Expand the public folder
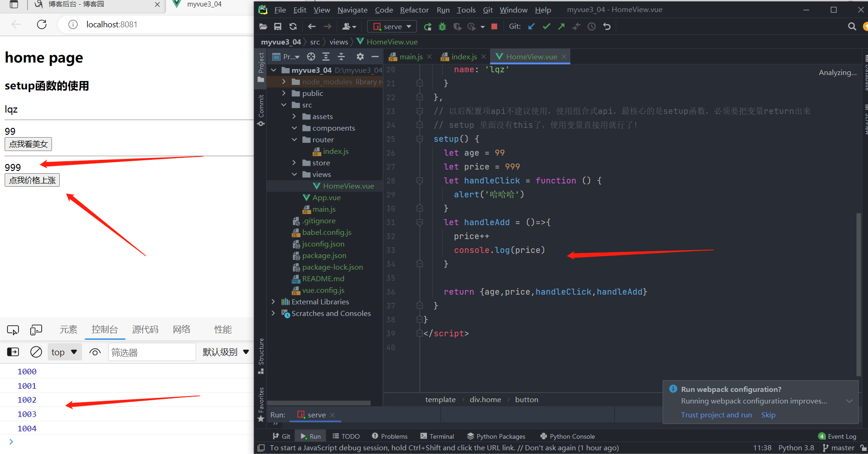 pos(284,93)
